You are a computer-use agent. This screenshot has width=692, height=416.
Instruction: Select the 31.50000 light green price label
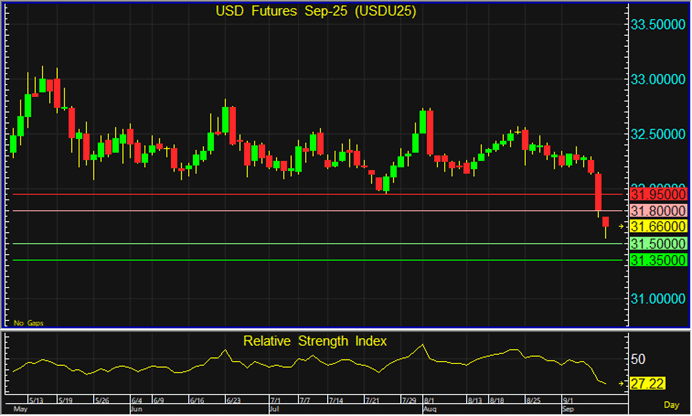[657, 244]
